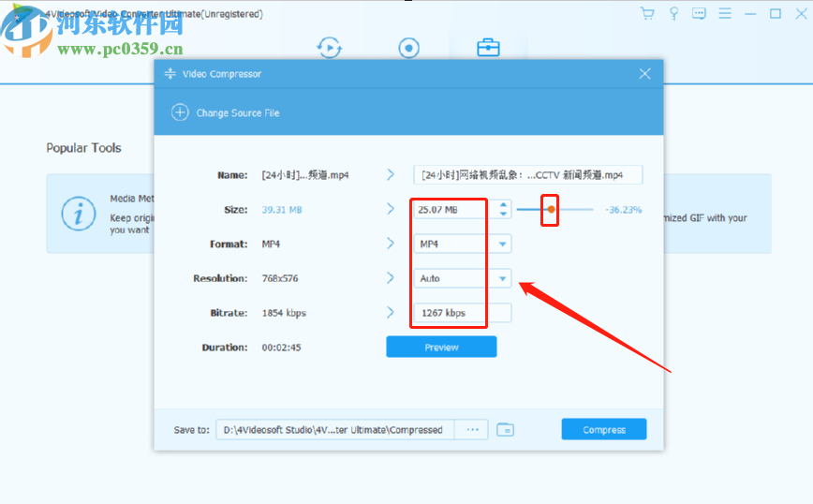813x504 pixels.
Task: Decrease the size with down stepper arrow
Action: tap(503, 214)
